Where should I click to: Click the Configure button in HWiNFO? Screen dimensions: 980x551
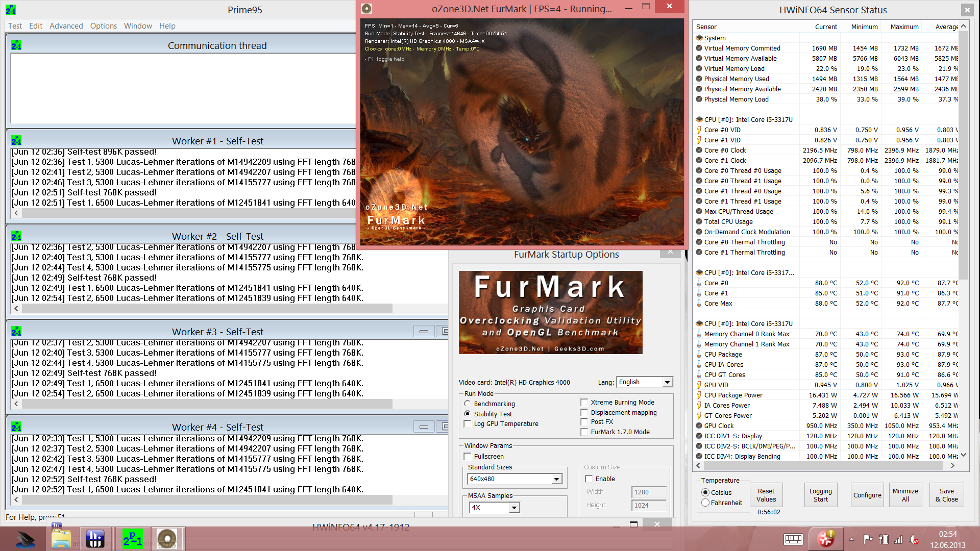867,495
